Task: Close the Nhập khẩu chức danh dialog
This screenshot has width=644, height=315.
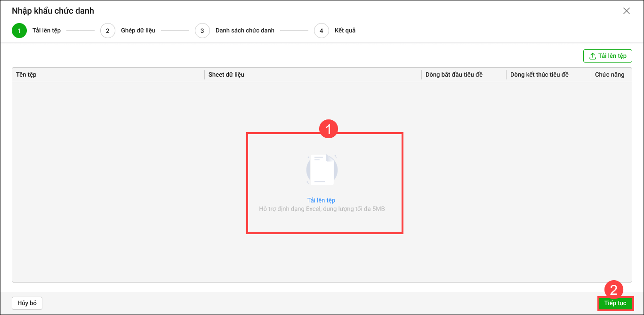Action: (626, 11)
